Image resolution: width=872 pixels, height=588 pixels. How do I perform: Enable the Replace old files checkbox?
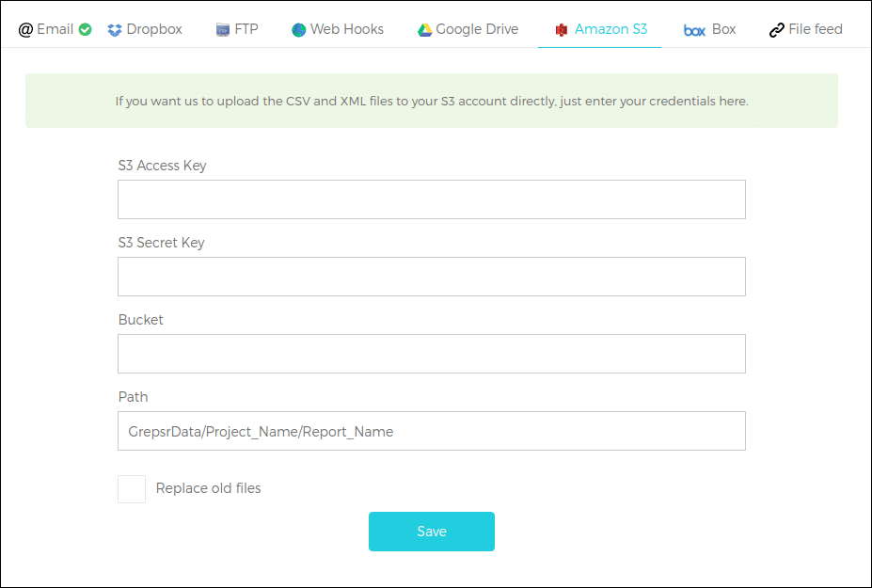(x=132, y=489)
